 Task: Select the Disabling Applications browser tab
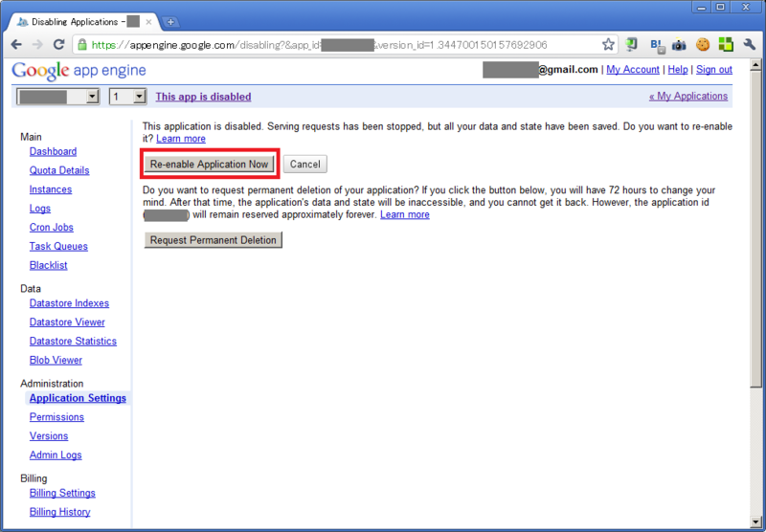84,22
